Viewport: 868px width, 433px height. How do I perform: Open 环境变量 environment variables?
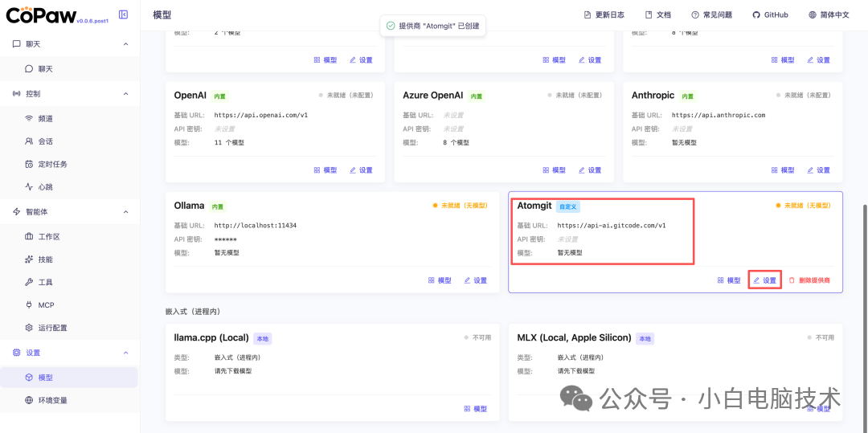68,400
